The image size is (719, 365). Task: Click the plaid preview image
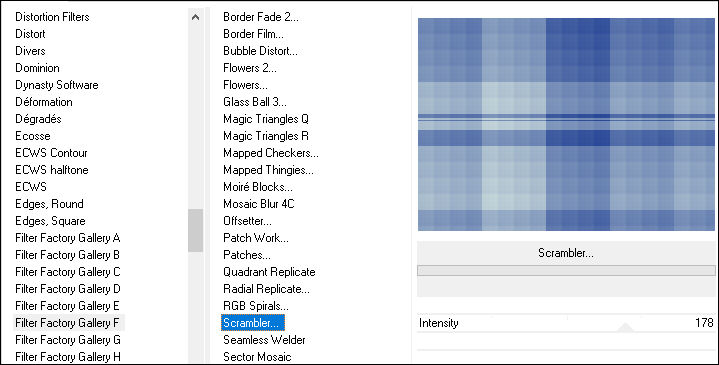pyautogui.click(x=566, y=124)
